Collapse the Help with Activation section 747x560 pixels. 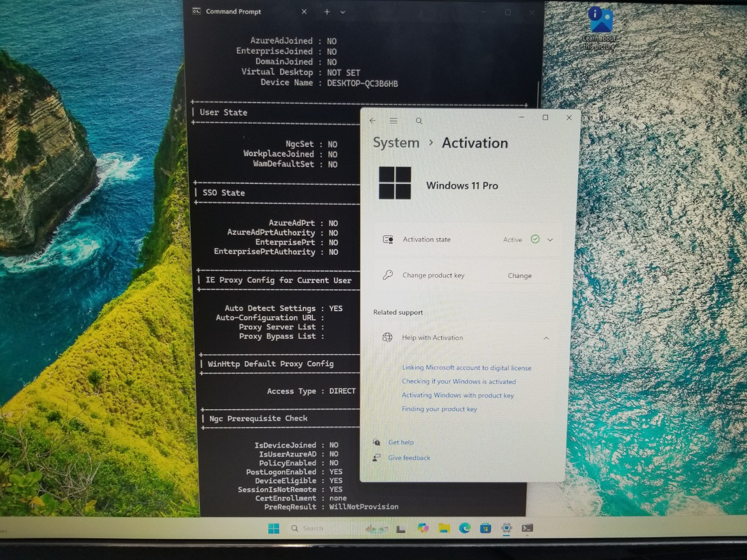546,338
